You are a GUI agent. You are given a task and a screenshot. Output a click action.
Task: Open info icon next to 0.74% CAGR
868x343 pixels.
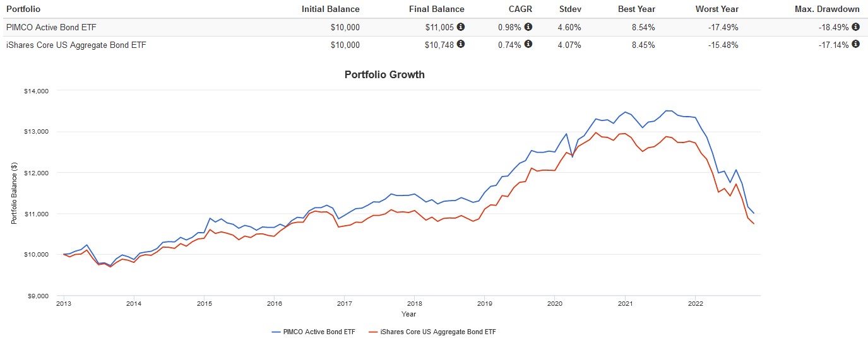528,44
